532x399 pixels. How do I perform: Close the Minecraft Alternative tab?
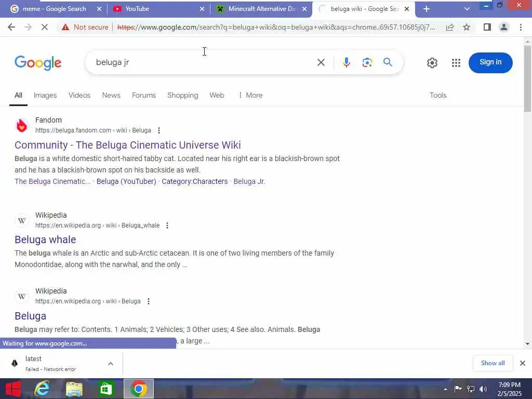click(304, 9)
